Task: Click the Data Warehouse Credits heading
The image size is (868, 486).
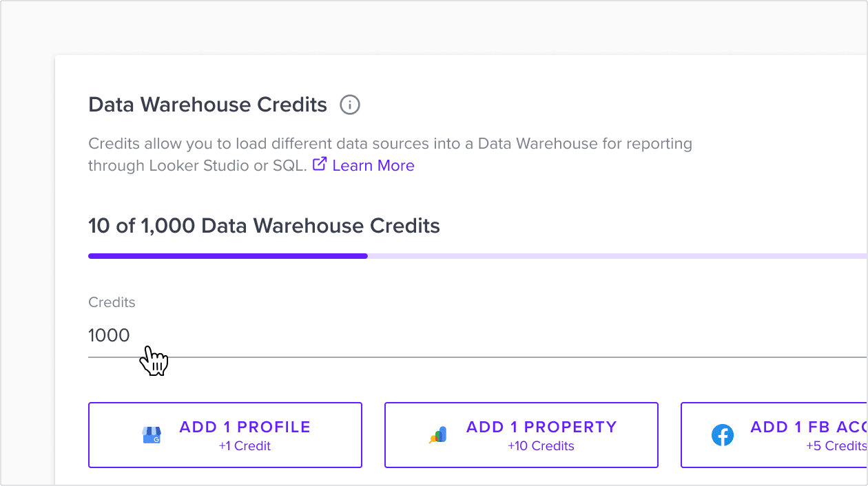Action: coord(207,105)
